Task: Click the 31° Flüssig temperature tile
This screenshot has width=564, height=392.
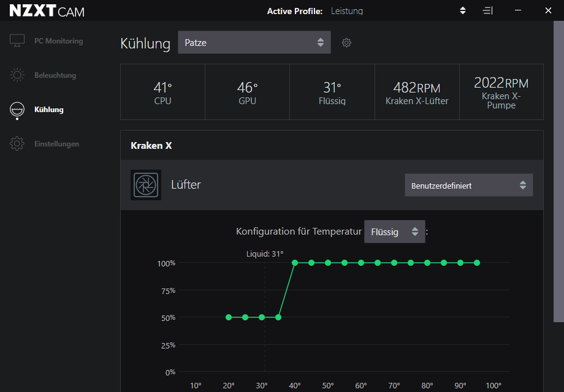Action: tap(332, 92)
